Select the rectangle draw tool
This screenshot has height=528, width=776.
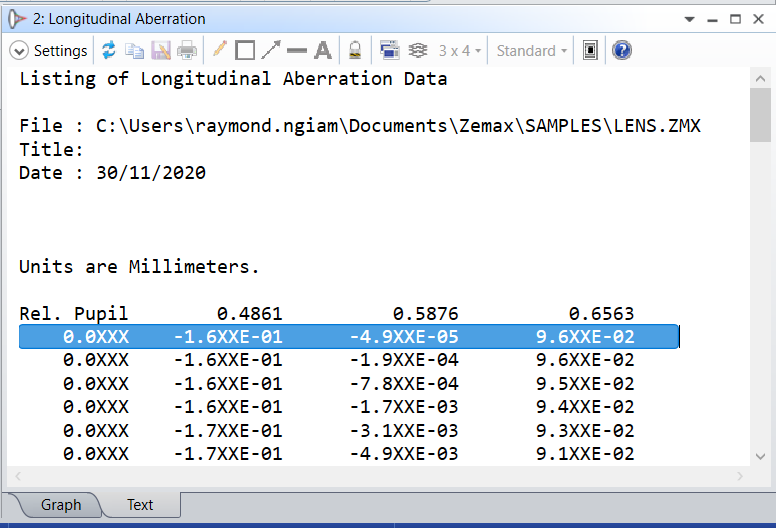(245, 50)
